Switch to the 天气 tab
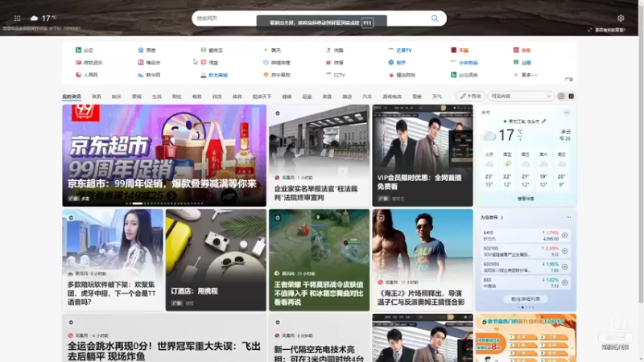The height and width of the screenshot is (362, 644). coord(437,97)
